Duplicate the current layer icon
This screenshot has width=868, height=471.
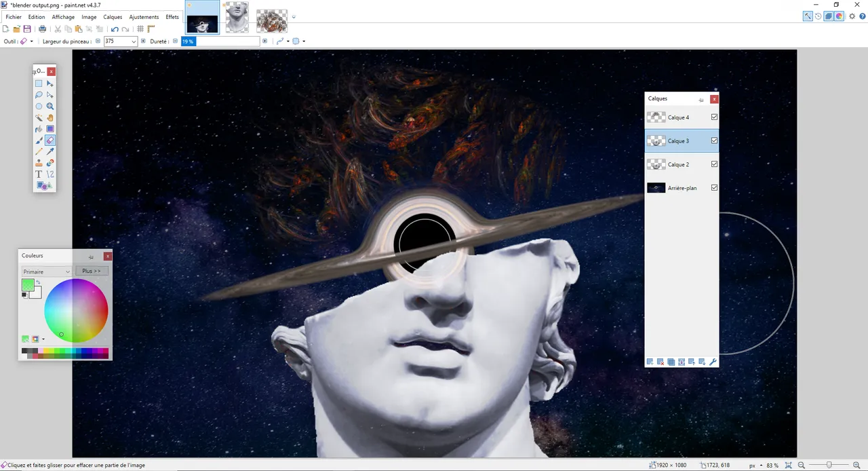pos(671,362)
